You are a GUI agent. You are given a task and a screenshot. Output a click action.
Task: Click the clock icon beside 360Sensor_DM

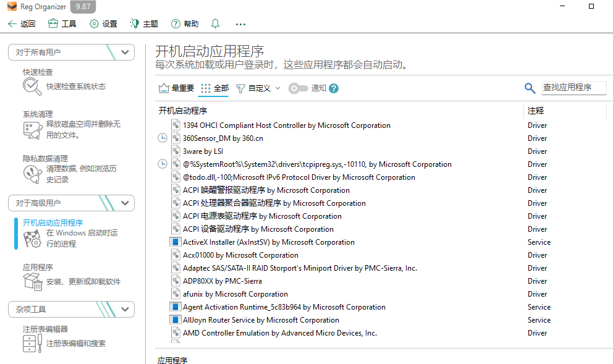point(163,138)
